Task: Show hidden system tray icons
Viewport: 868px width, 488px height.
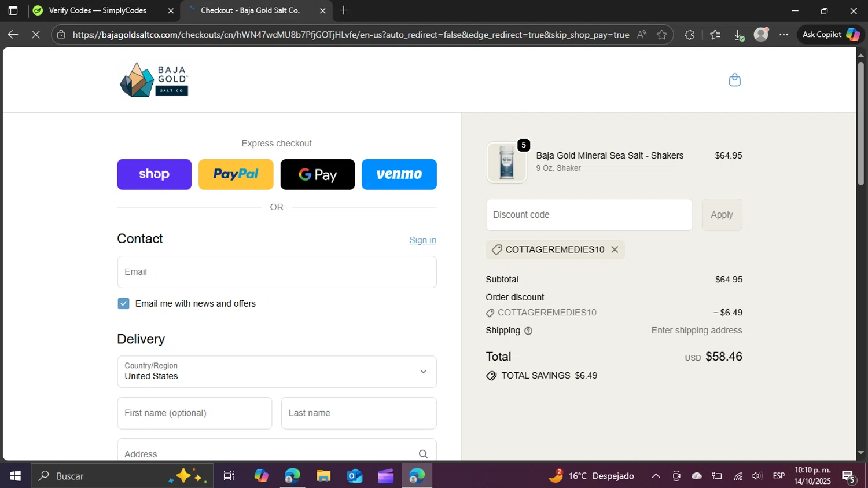Action: (x=656, y=476)
